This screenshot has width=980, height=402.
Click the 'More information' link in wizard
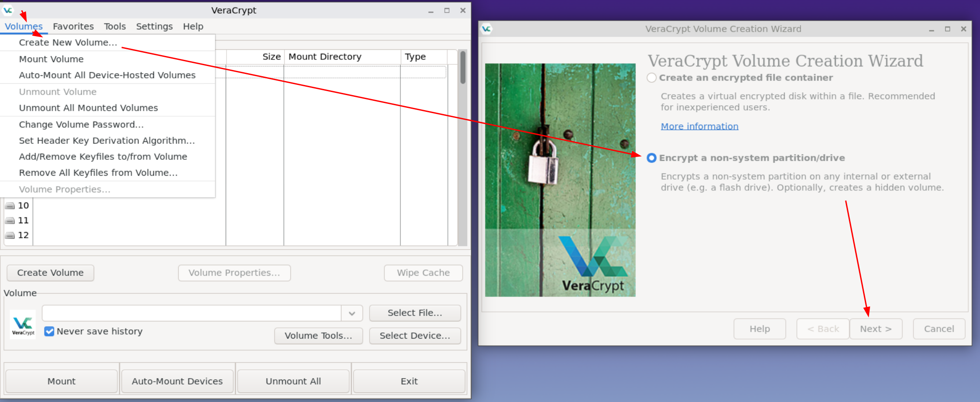point(699,126)
